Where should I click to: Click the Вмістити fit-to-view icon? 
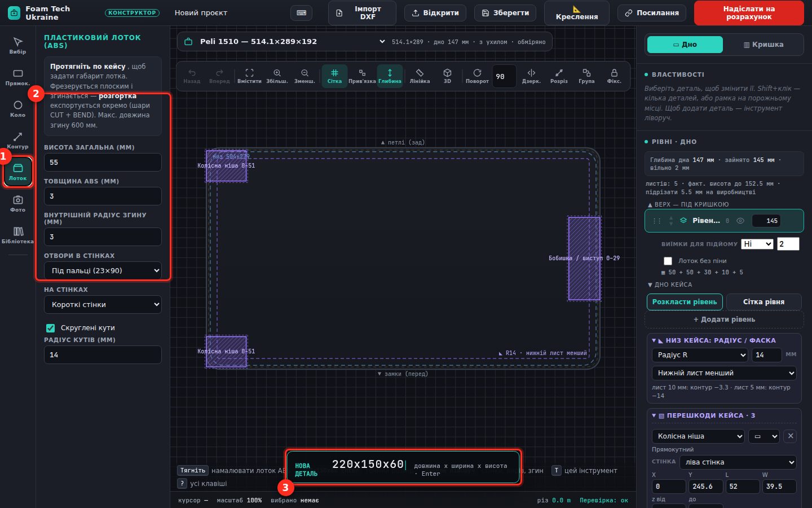[x=249, y=76]
